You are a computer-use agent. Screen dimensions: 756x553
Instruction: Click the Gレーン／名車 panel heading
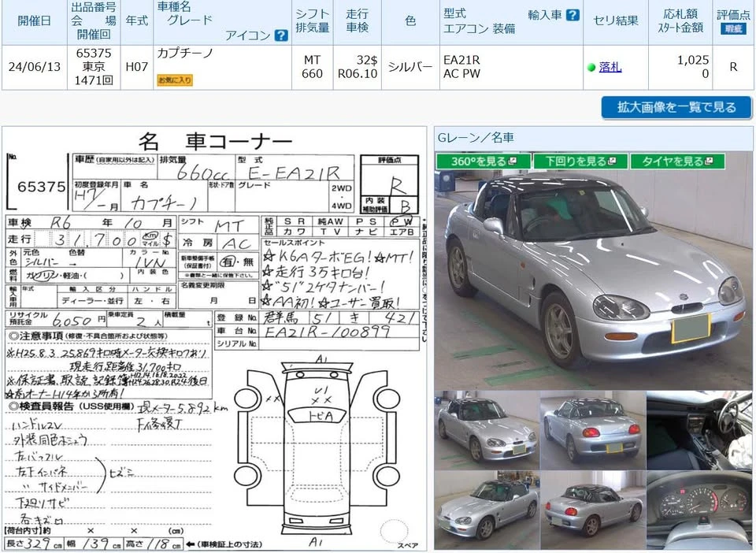(476, 138)
